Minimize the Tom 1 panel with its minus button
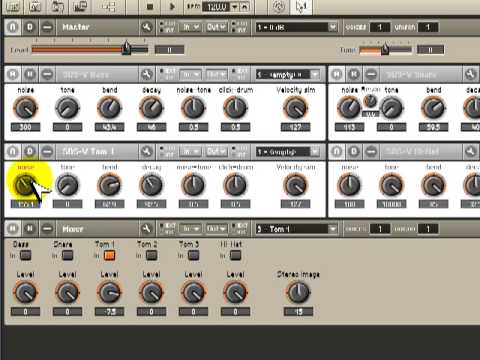 click(x=47, y=152)
